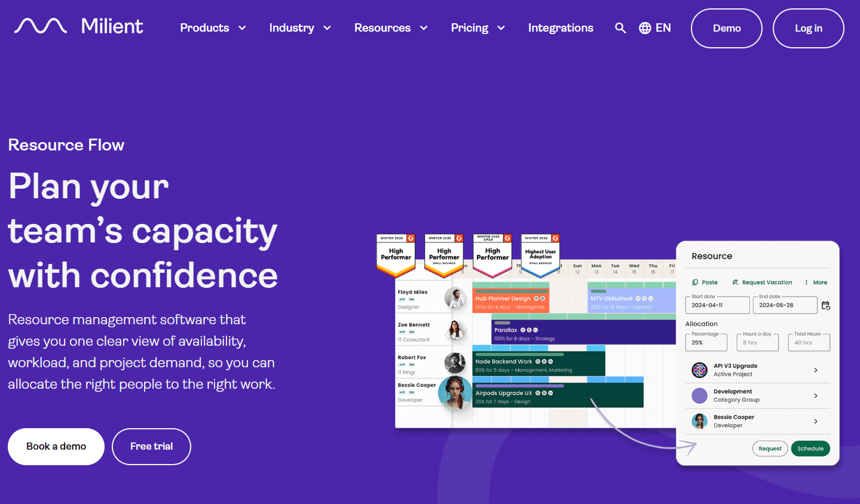Open the Resources navigation menu
This screenshot has height=504, width=860.
coord(391,28)
